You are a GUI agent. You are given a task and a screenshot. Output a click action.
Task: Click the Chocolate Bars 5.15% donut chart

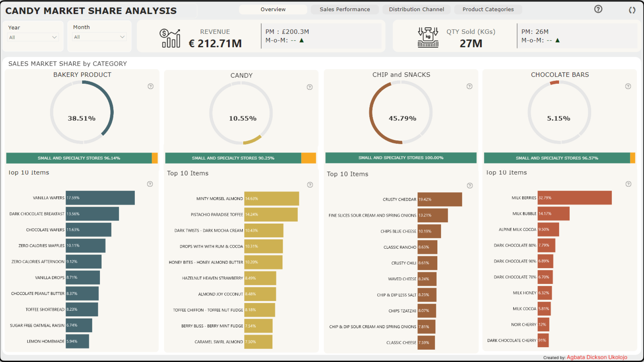pos(559,113)
